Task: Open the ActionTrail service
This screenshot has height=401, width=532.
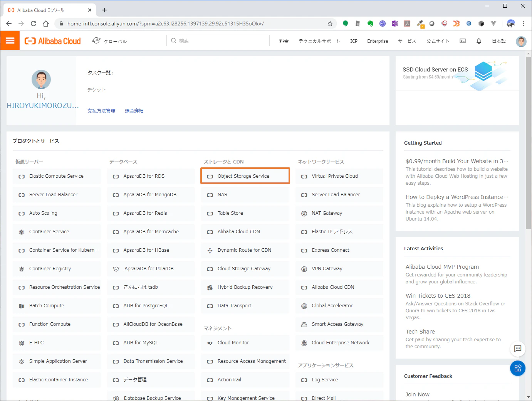Action: point(245,379)
